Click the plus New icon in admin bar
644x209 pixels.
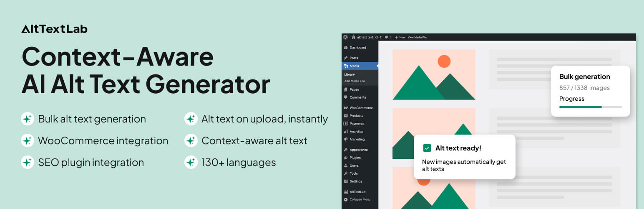[396, 37]
